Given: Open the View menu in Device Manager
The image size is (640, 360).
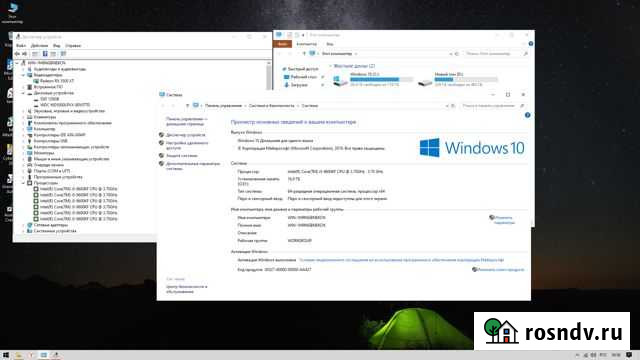Looking at the screenshot, I should pos(57,46).
